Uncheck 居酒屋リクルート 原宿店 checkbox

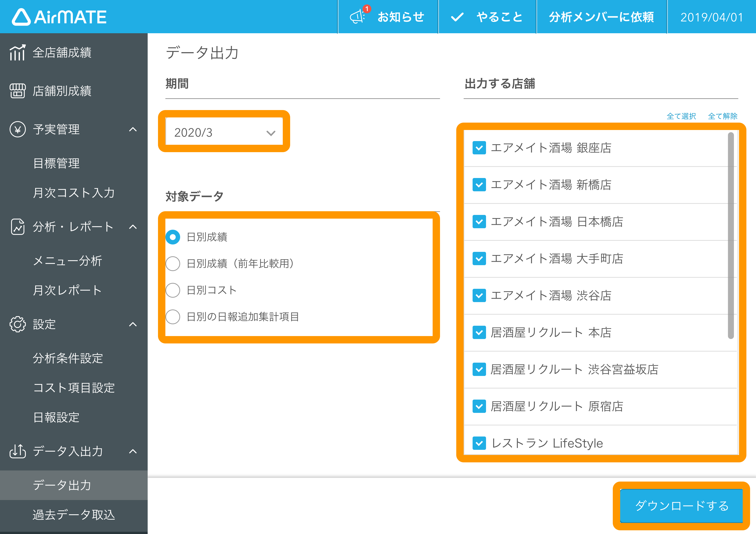479,406
